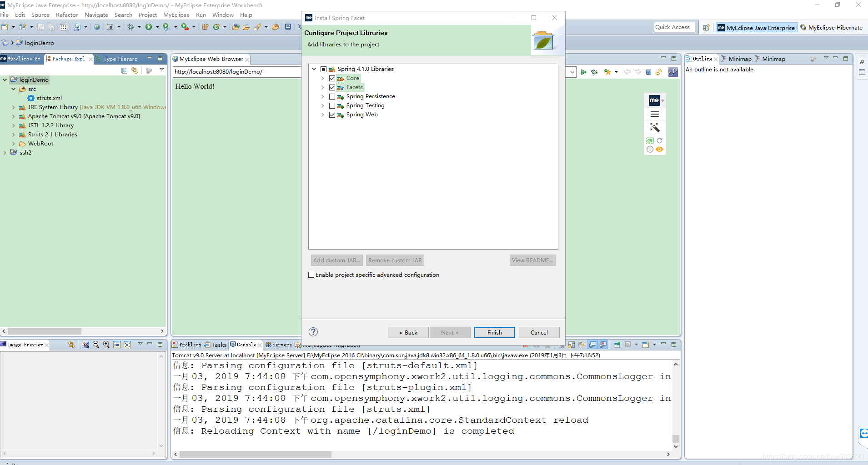
Task: Expand the ssh2 project node
Action: pyautogui.click(x=5, y=153)
